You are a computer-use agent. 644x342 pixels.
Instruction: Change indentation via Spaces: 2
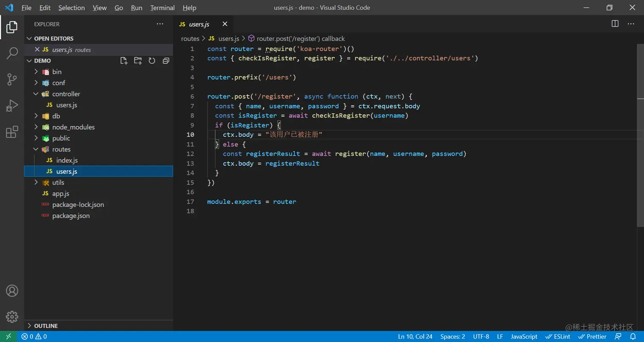453,336
